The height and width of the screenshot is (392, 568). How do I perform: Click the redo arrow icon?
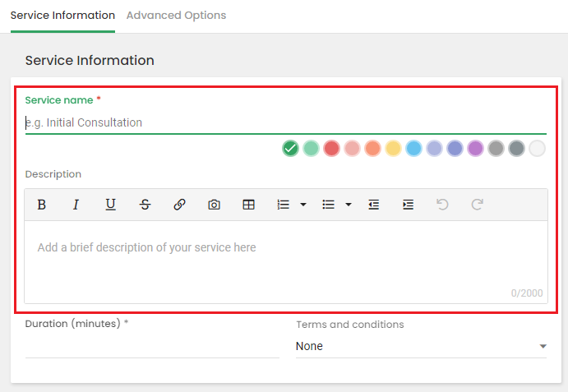point(477,205)
